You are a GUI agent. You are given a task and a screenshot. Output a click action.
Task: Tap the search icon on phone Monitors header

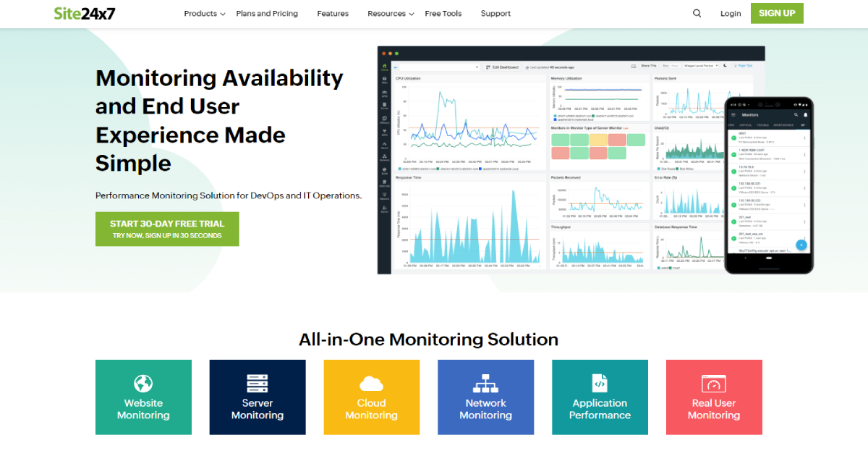pos(796,114)
